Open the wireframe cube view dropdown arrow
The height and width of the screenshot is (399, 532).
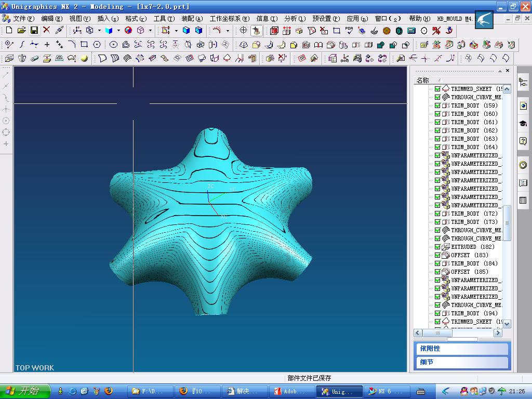pos(99,31)
